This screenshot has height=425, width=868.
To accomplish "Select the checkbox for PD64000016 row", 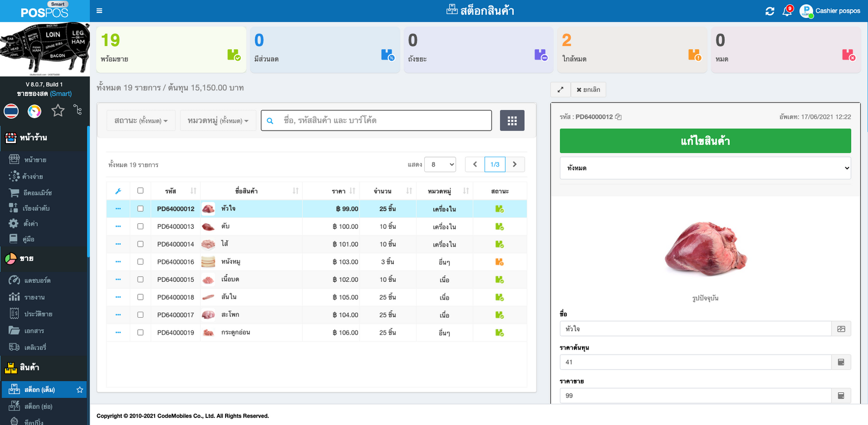I will pos(141,262).
